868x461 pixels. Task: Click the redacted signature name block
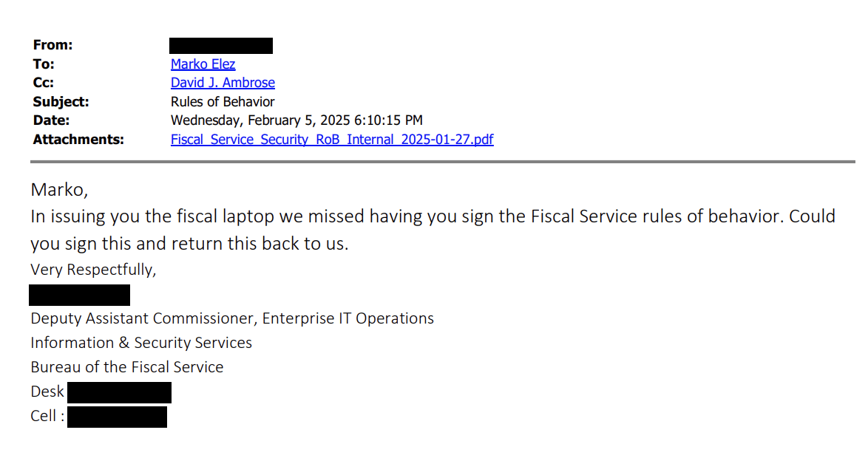pos(80,295)
